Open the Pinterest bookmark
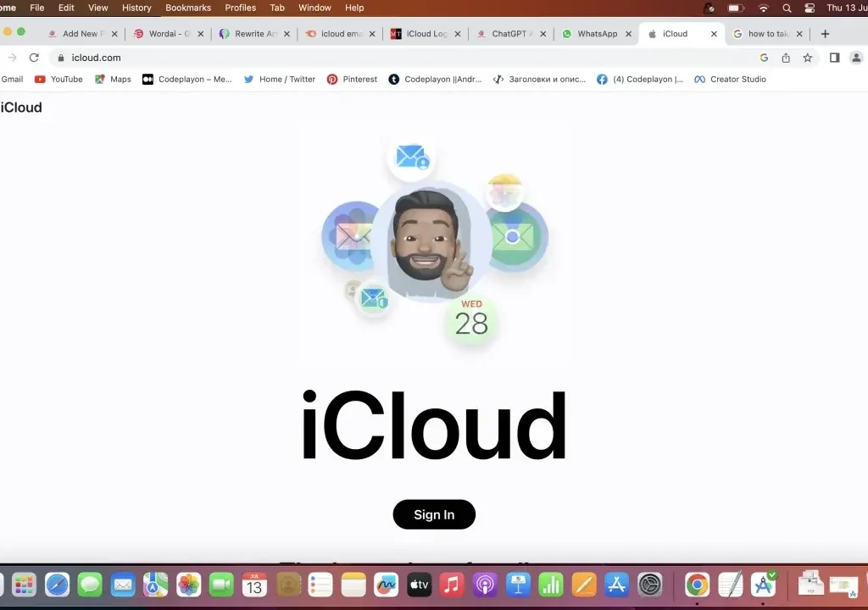 coord(352,79)
